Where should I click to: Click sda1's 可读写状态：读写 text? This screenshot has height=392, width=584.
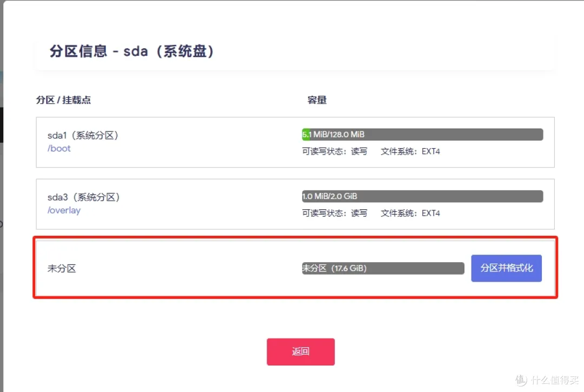(x=334, y=151)
